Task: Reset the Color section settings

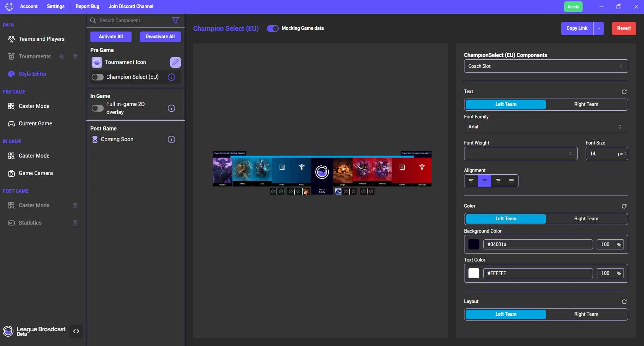Action: coord(624,206)
